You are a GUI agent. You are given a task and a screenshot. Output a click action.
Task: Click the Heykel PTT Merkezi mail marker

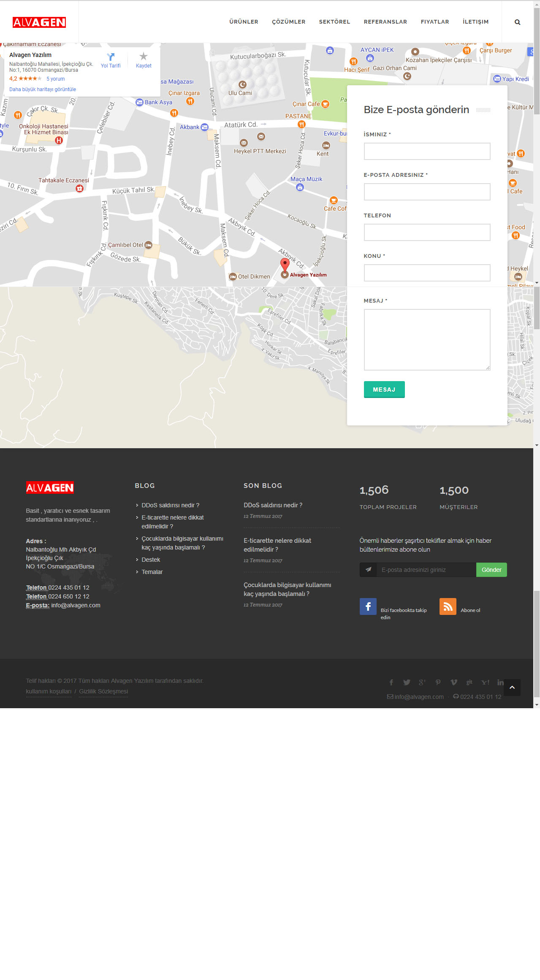[244, 143]
